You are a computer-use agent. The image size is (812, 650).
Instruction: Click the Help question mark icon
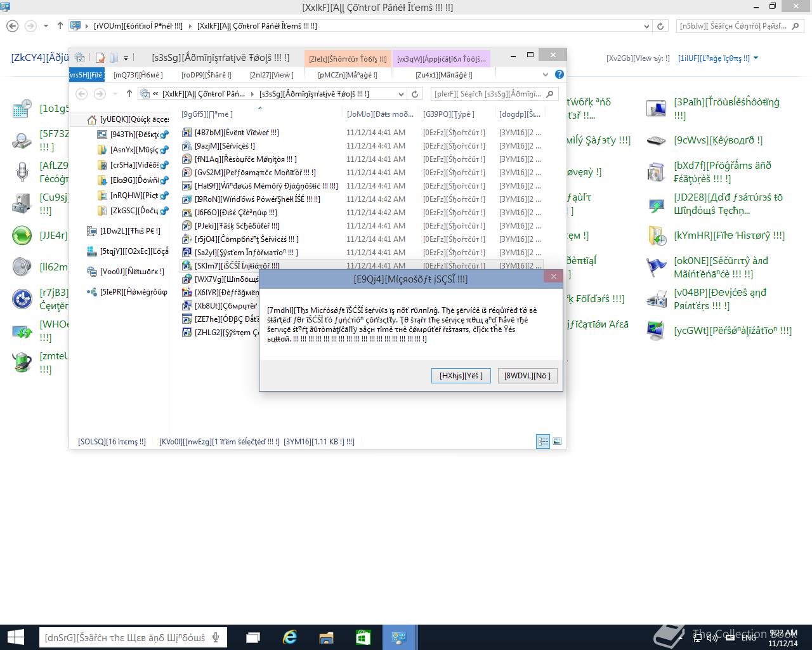pyautogui.click(x=559, y=74)
